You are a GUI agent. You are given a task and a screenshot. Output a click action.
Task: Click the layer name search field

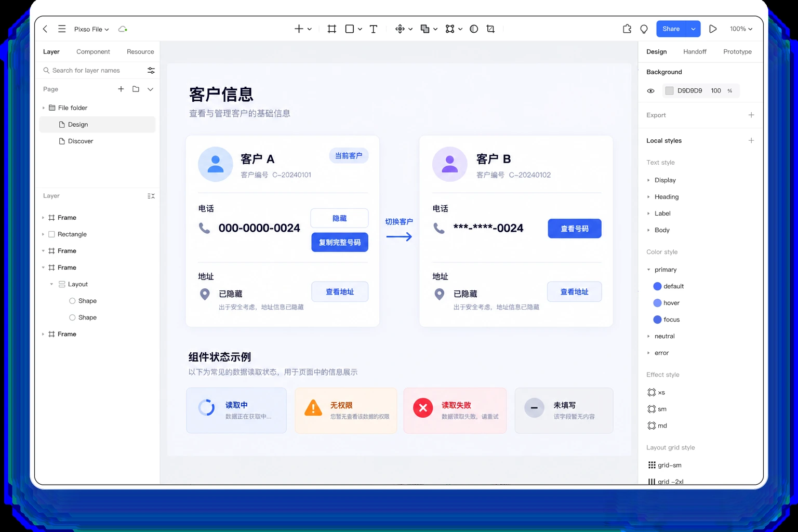(92, 70)
